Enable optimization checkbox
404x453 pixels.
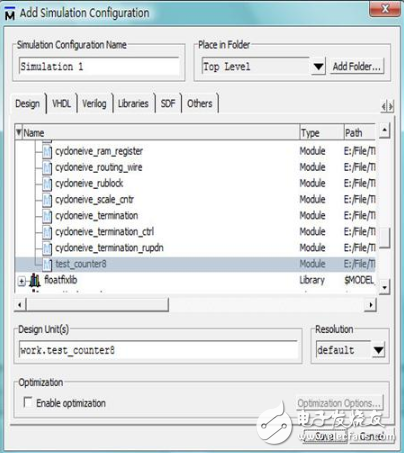28,402
